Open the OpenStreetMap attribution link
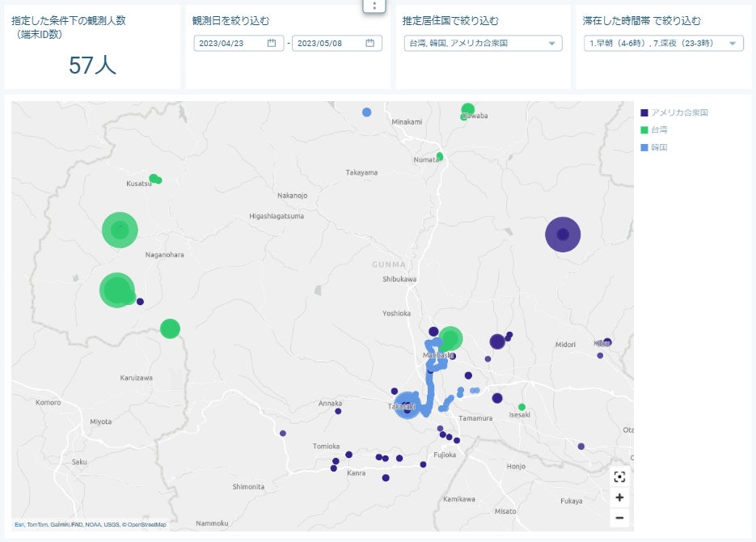The image size is (756, 542). (148, 525)
